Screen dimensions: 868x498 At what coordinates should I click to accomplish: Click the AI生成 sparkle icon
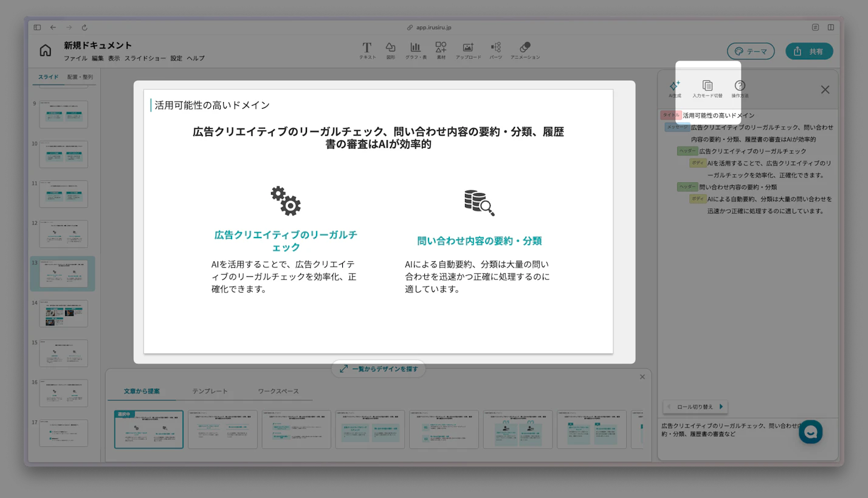click(x=675, y=86)
